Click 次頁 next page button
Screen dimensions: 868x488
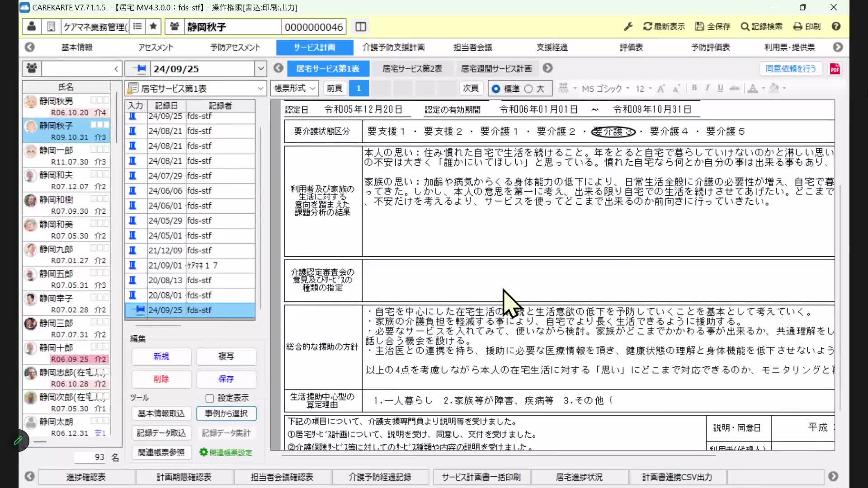tap(471, 88)
